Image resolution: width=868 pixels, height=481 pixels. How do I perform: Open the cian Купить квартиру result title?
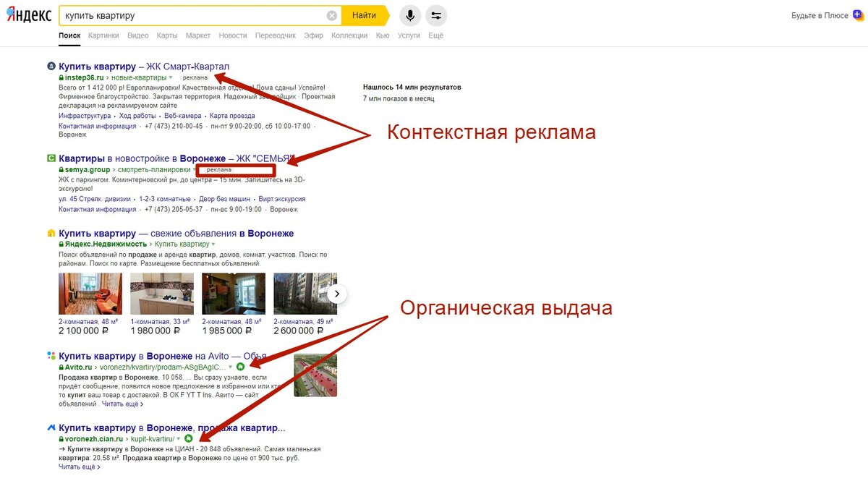click(x=172, y=427)
